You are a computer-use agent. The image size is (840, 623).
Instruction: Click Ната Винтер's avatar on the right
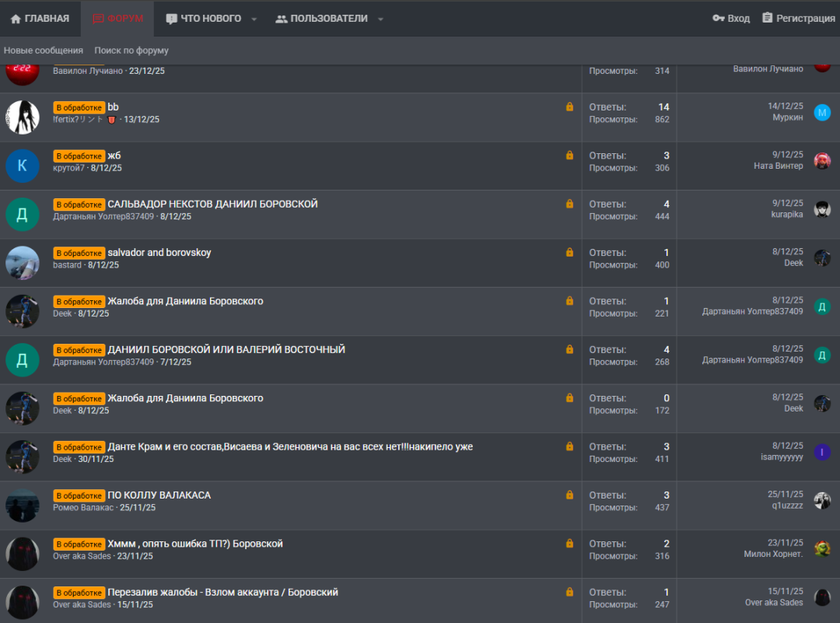(x=822, y=161)
